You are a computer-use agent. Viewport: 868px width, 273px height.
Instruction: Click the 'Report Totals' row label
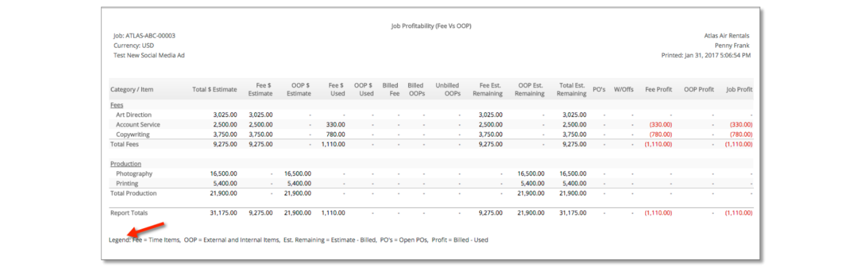coord(129,213)
